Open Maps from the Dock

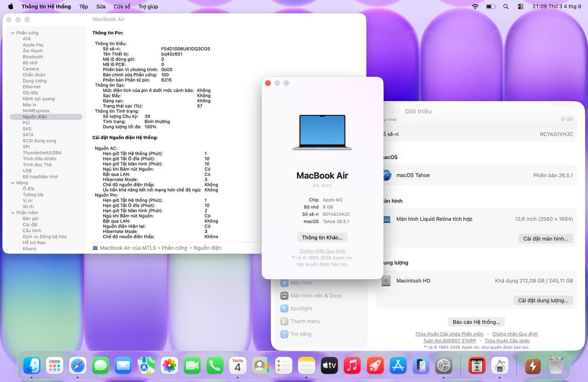146,365
